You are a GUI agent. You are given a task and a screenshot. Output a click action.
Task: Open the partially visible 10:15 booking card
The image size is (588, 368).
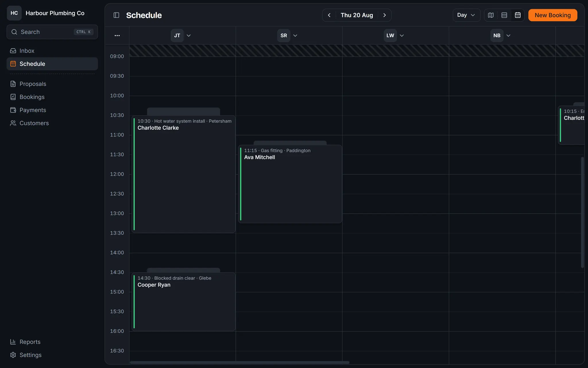click(x=571, y=125)
